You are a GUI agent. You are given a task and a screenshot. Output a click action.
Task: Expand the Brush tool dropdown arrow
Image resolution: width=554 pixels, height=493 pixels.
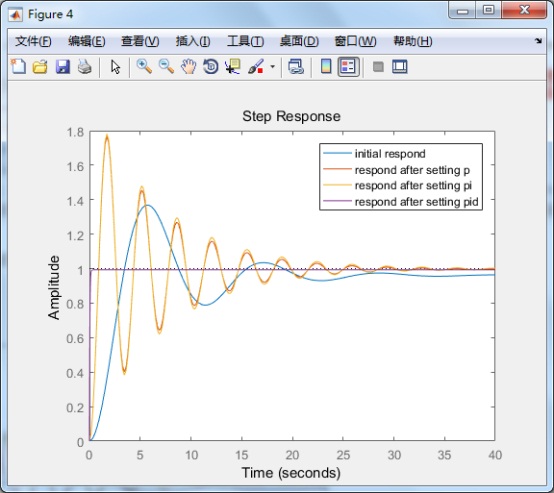[x=272, y=66]
